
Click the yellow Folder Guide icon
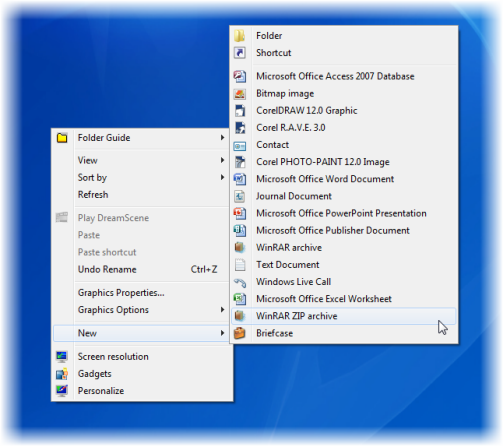pos(62,138)
